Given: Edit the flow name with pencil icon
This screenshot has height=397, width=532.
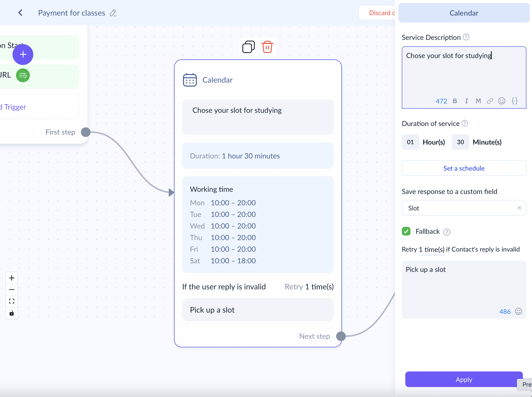Looking at the screenshot, I should point(113,13).
